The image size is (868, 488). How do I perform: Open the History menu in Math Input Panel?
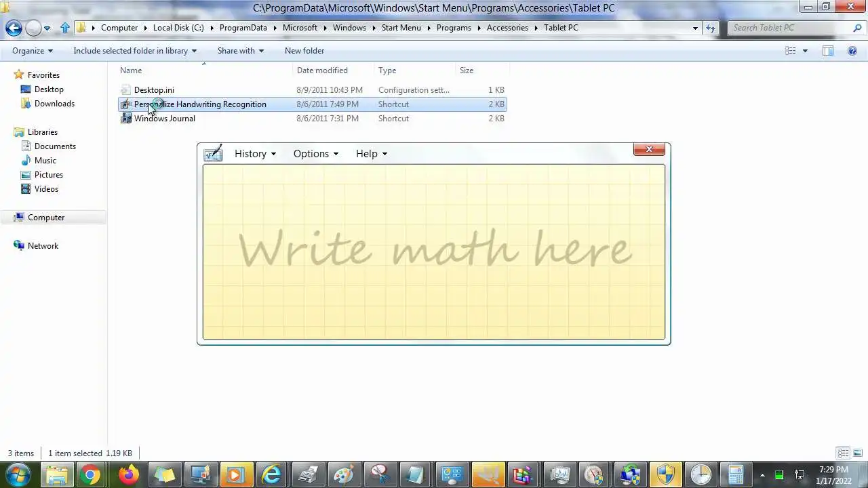point(255,154)
